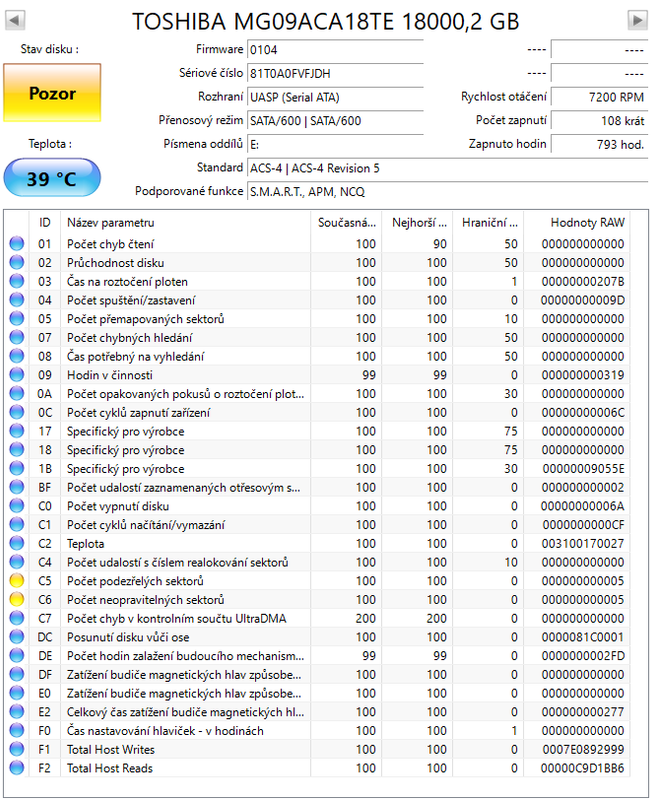Click the blue status icon for ID C0
The image size is (655, 800).
17,506
